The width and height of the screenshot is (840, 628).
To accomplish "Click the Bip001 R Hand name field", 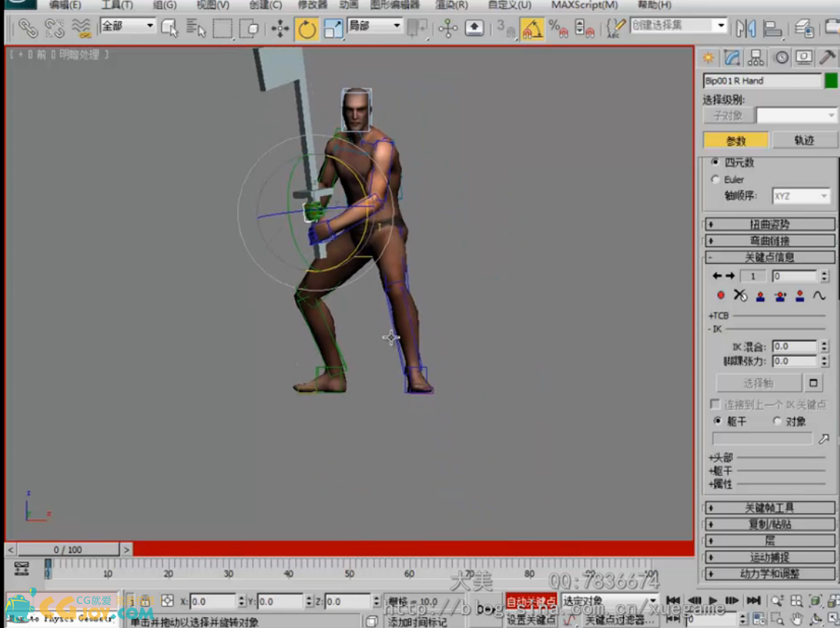I will [x=762, y=81].
